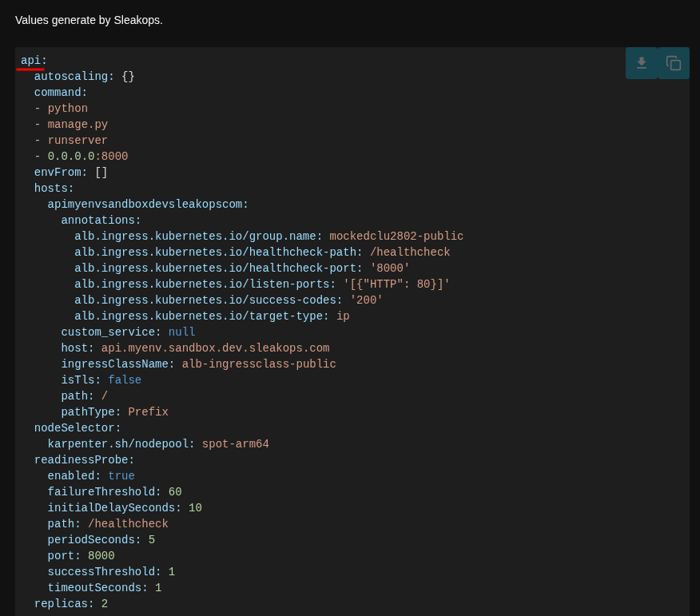
Task: Click the '- runserver' list entry
Action: point(71,140)
